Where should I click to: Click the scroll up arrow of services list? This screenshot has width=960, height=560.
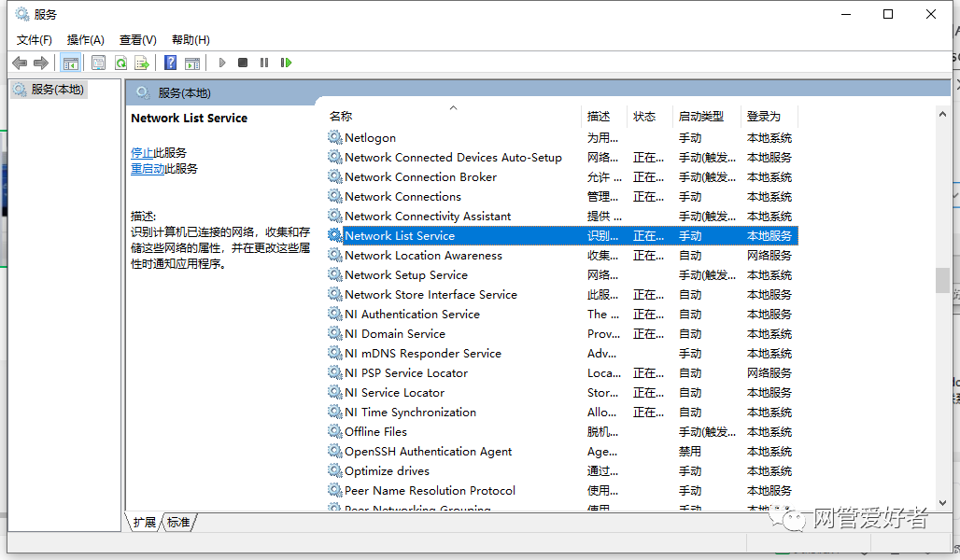coord(943,115)
